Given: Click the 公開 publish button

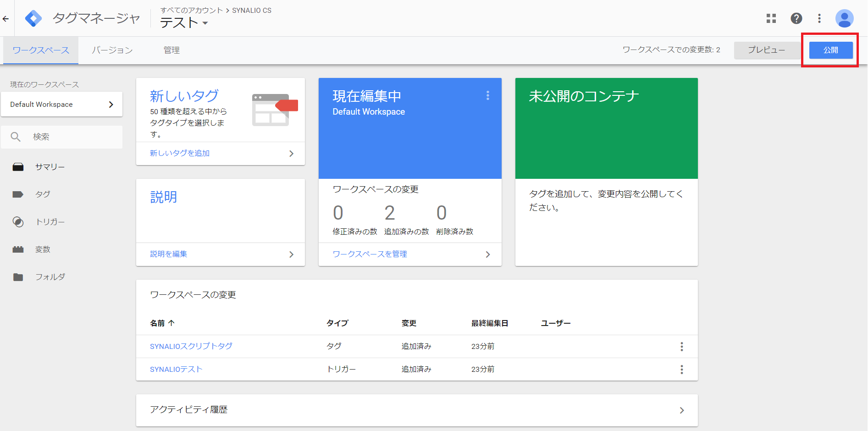Looking at the screenshot, I should pos(830,50).
